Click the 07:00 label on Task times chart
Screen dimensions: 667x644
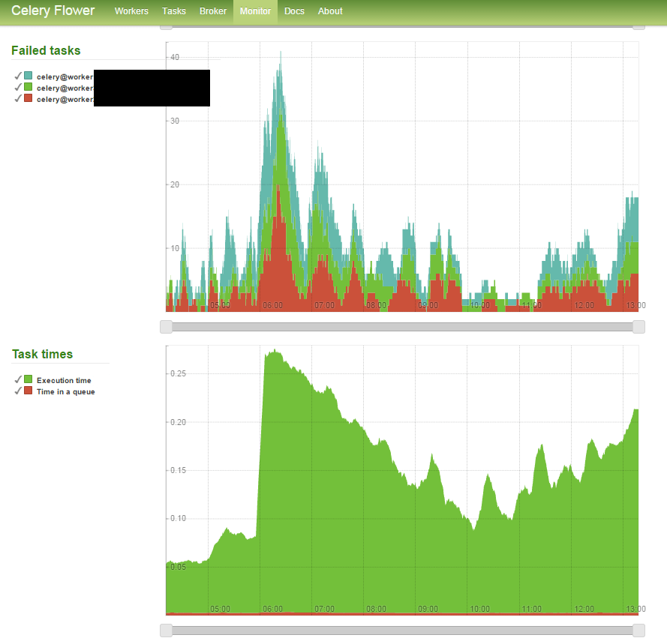(x=324, y=610)
